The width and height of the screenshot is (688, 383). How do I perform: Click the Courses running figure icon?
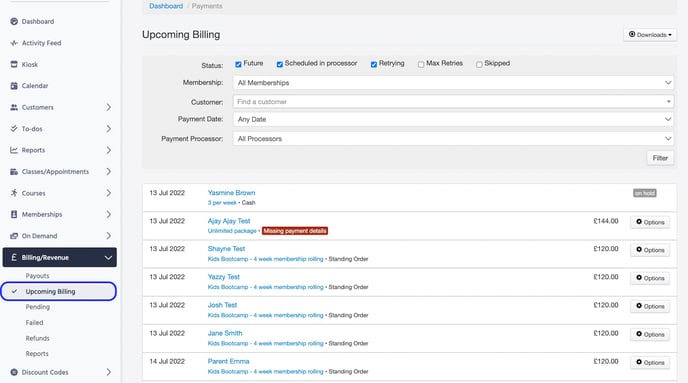point(14,193)
